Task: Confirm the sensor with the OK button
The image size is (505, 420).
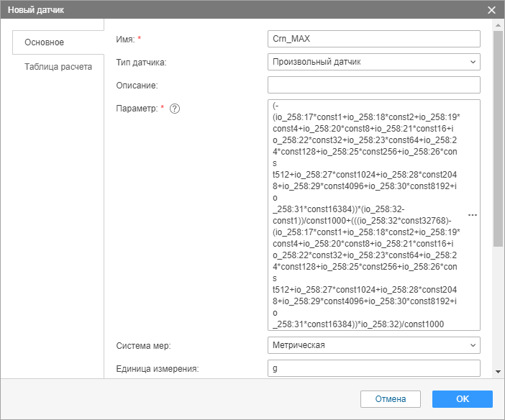Action: 462,398
